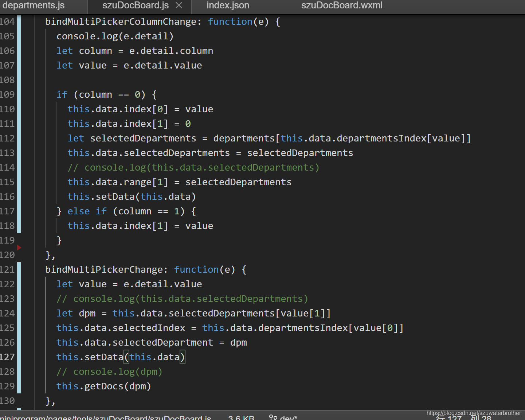Click line number 104 in the gutter

point(7,22)
